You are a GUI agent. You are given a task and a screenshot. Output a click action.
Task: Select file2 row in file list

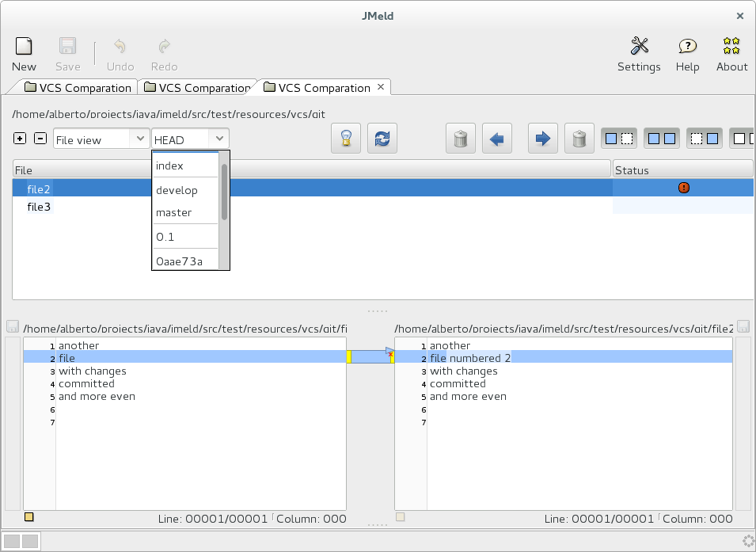click(x=383, y=188)
